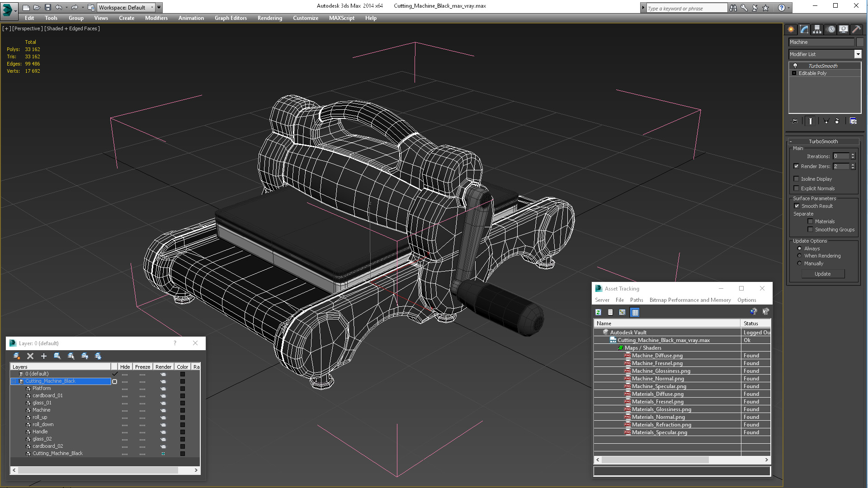Screen dimensions: 868x488
Task: Select When Rendering update radio button
Action: point(799,256)
